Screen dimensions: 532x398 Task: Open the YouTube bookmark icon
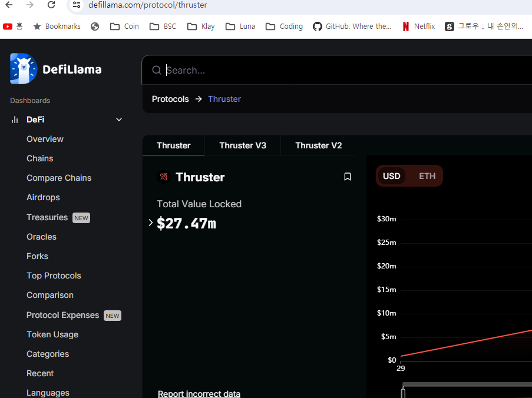coord(8,26)
